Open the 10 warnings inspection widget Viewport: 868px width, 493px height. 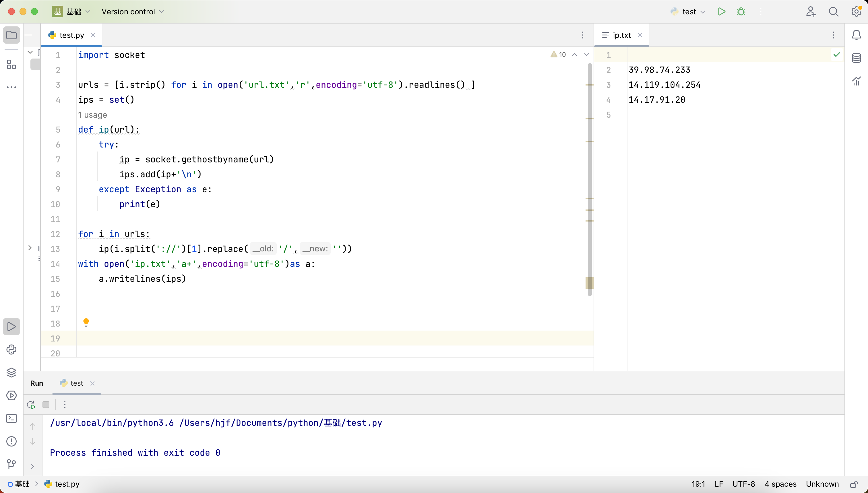pyautogui.click(x=558, y=55)
